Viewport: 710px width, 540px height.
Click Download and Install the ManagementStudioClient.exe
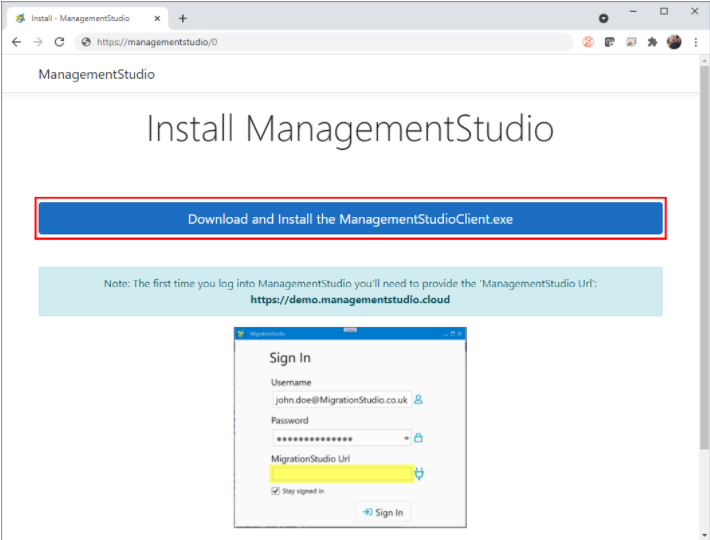pyautogui.click(x=350, y=219)
